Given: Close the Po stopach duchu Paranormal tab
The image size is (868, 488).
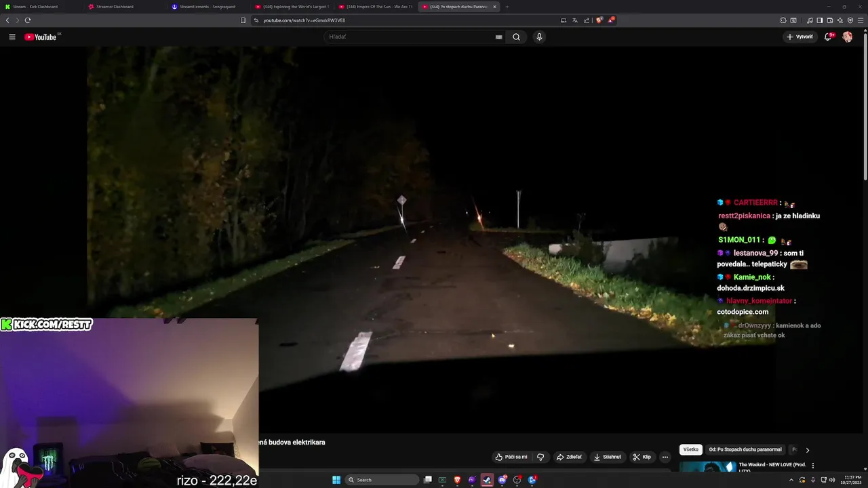Looking at the screenshot, I should [x=494, y=7].
